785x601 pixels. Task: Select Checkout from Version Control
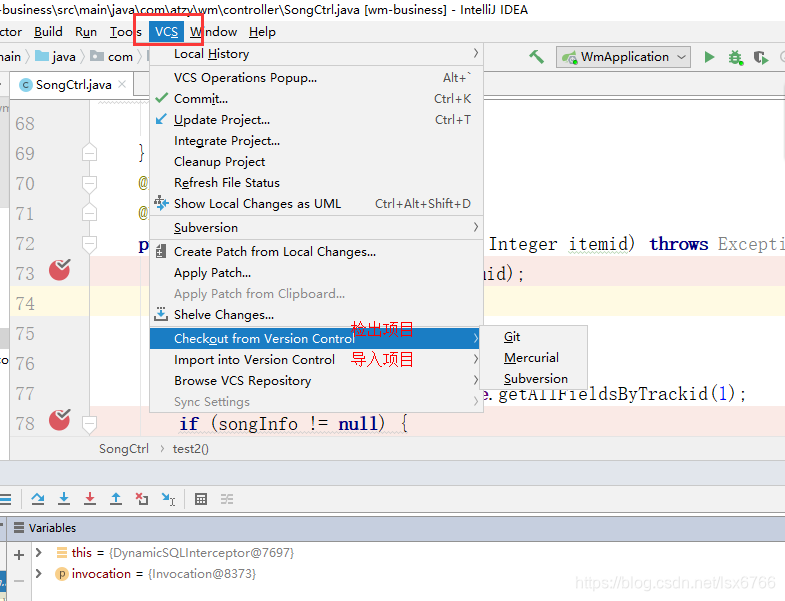316,339
